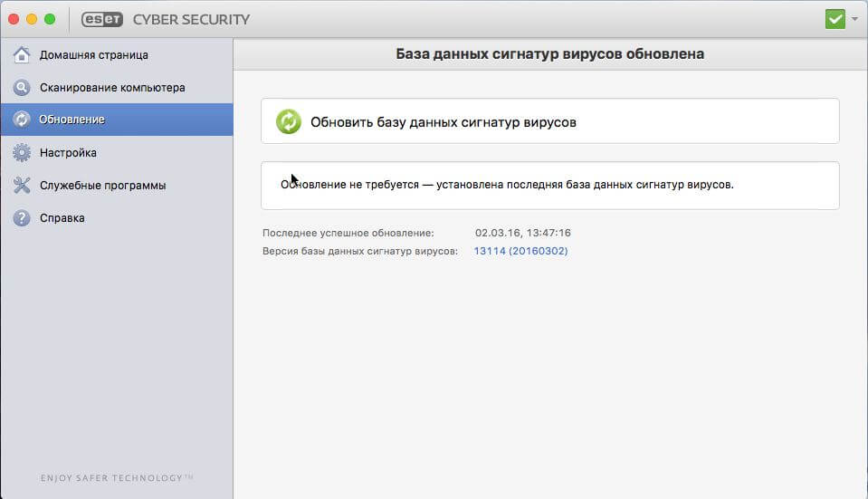Click the green circular update arrows icon
868x499 pixels.
click(289, 122)
